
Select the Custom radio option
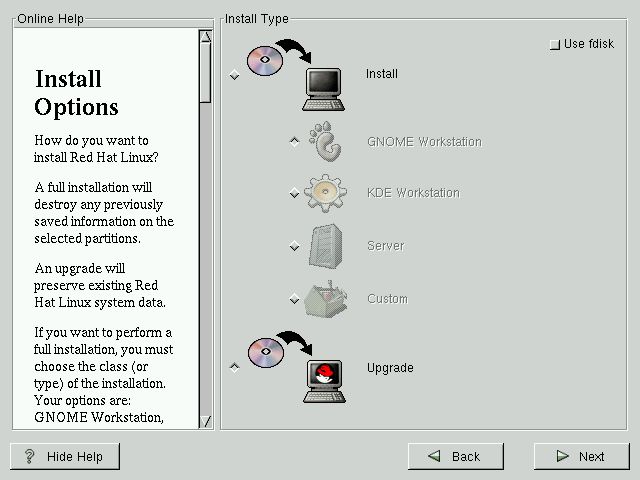click(294, 299)
